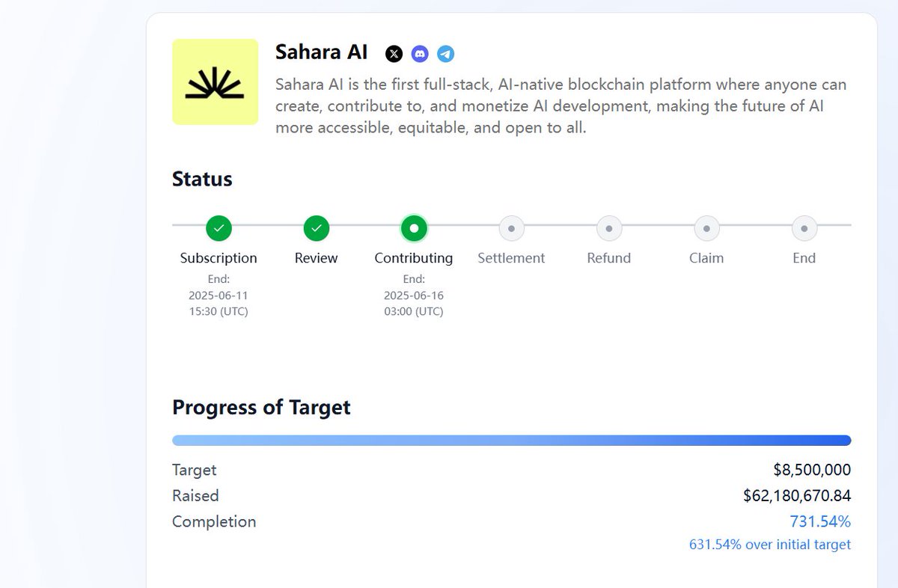Click the blue target progress bar
The width and height of the screenshot is (898, 588).
[x=511, y=441]
